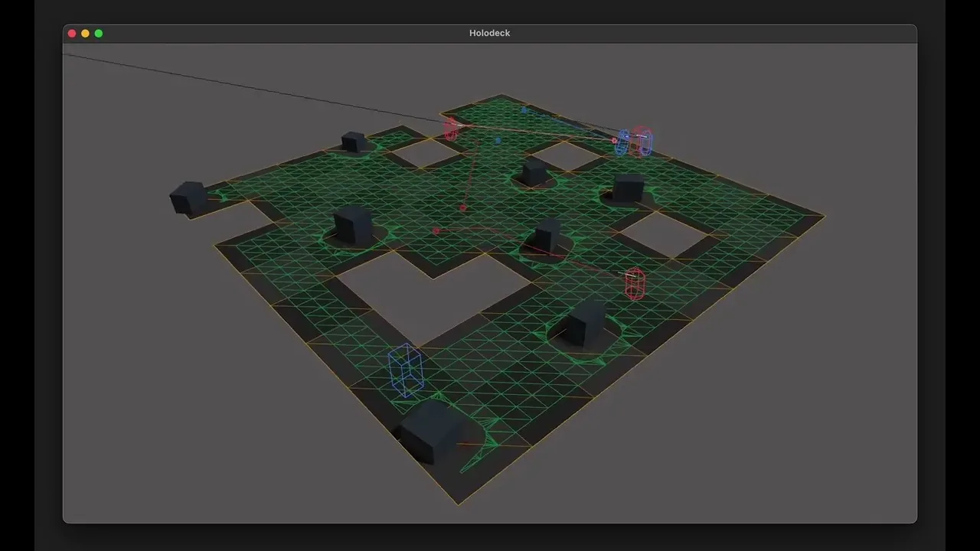Screen dimensions: 980x551
Task: Click the red waypoint dot above the large hole
Action: (x=462, y=207)
